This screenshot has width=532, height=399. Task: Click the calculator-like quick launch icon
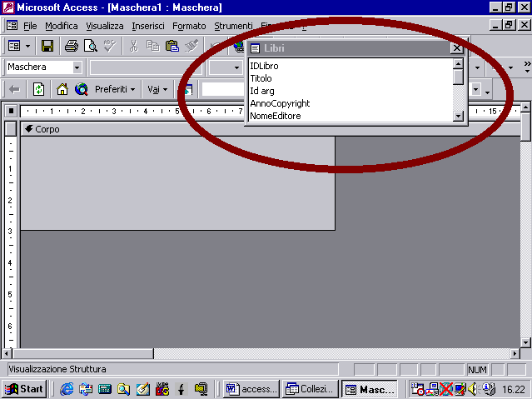105,389
